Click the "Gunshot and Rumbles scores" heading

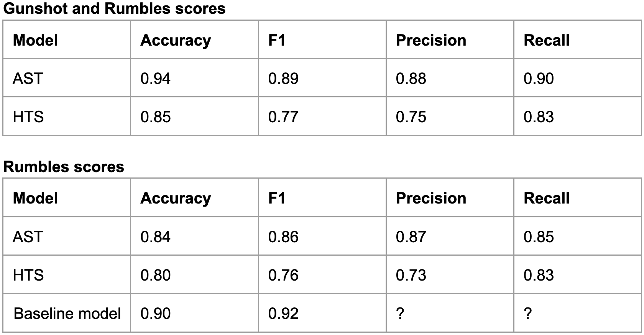click(114, 8)
